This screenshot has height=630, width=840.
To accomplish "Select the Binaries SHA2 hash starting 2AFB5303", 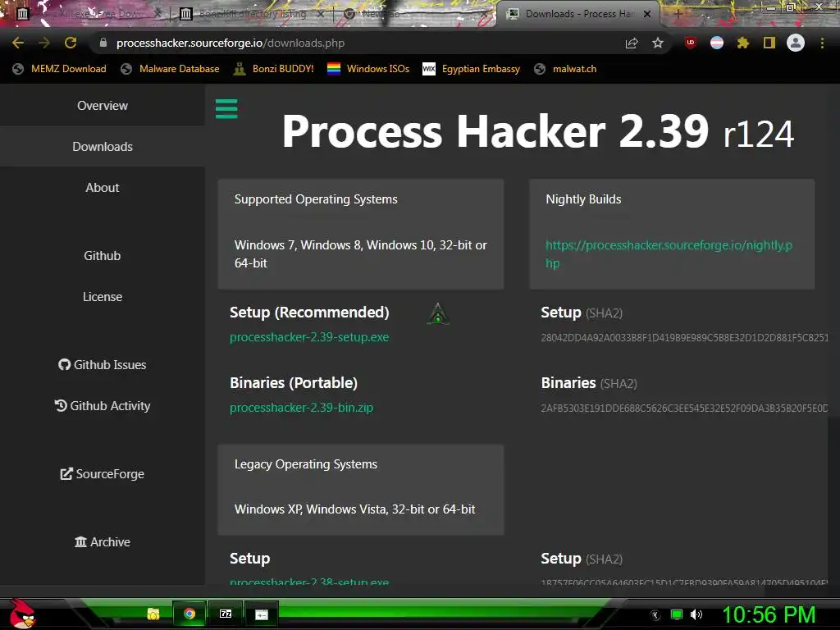I will 685,409.
